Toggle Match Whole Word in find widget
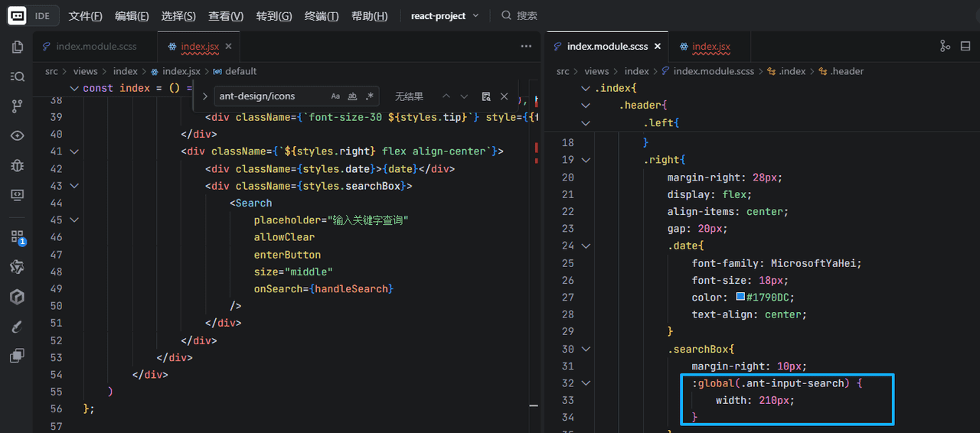 [x=353, y=96]
